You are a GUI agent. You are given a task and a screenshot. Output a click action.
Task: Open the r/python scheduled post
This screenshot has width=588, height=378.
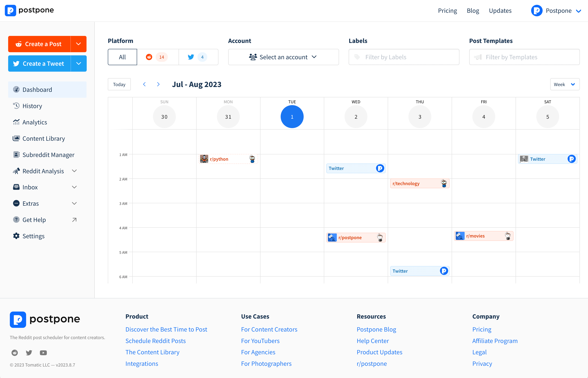228,159
